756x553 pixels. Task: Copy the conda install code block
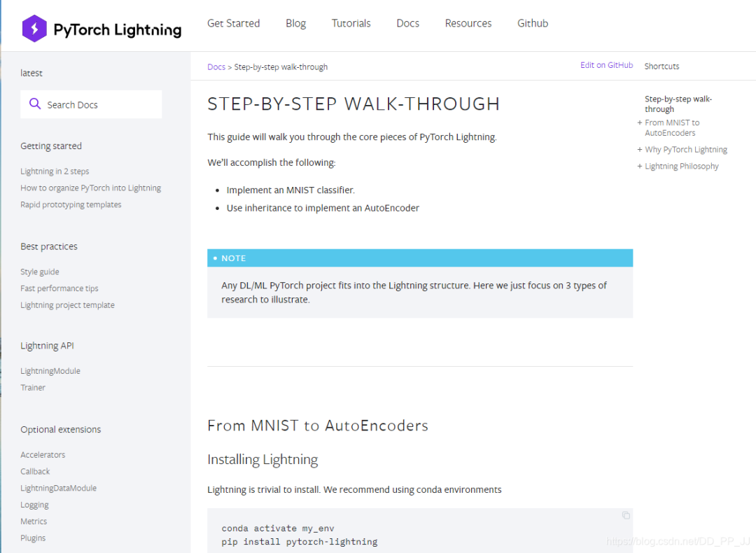[x=626, y=515]
